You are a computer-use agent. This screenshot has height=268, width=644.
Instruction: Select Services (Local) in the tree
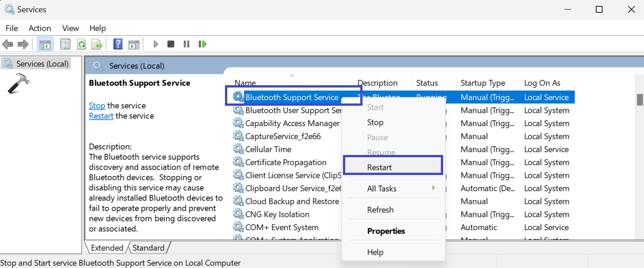click(x=42, y=64)
